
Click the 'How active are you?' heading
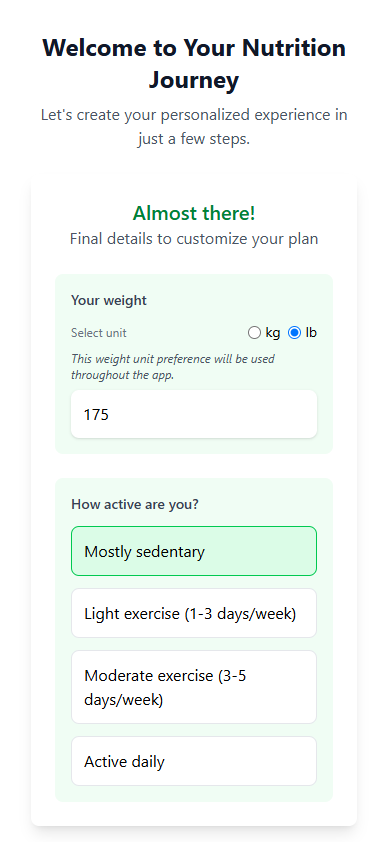pos(135,505)
